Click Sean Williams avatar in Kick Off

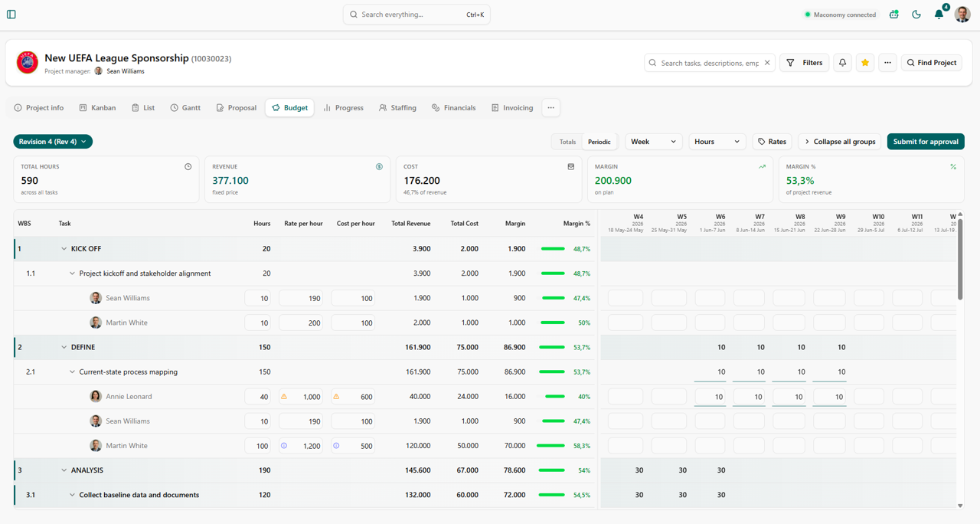tap(96, 298)
